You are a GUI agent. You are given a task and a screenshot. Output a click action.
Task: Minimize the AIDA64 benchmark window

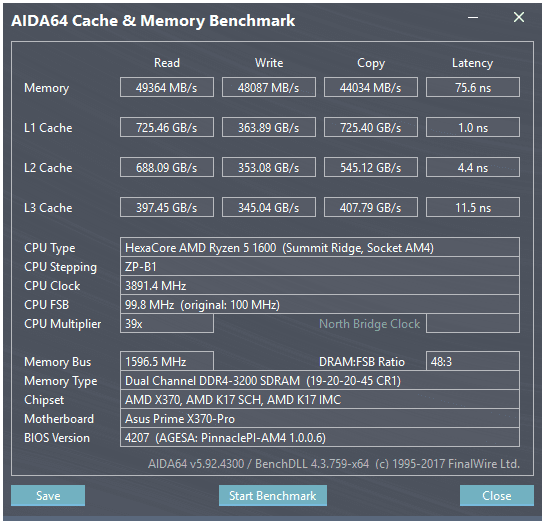(x=473, y=17)
